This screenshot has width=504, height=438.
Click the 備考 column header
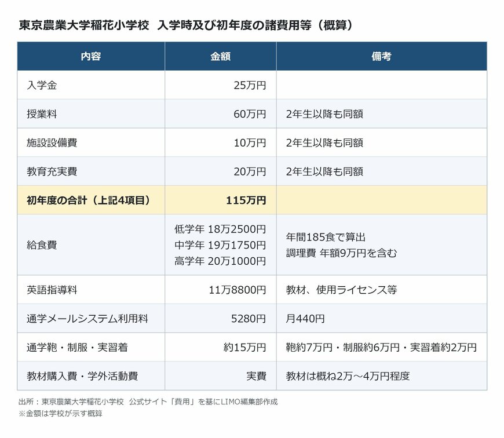pyautogui.click(x=382, y=56)
